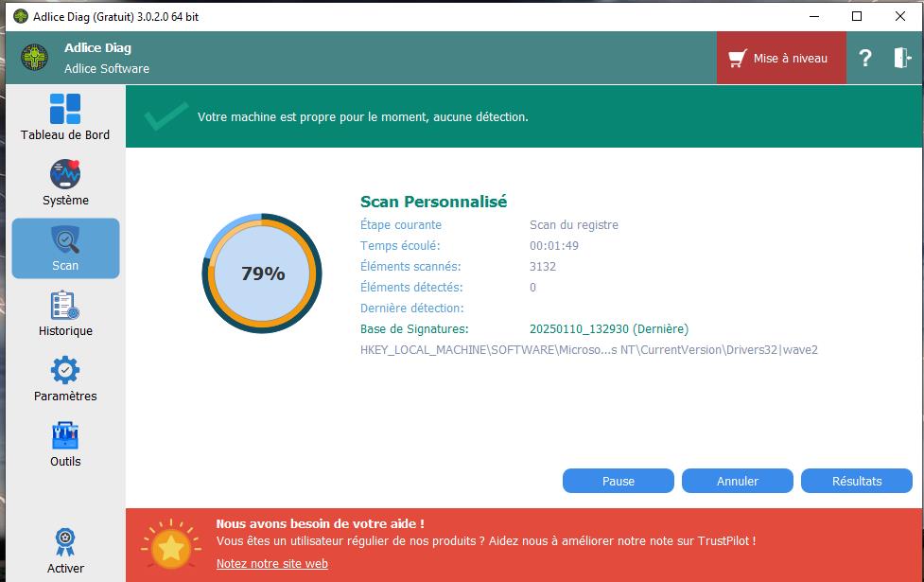
Task: Pause the running scan
Action: click(x=619, y=481)
